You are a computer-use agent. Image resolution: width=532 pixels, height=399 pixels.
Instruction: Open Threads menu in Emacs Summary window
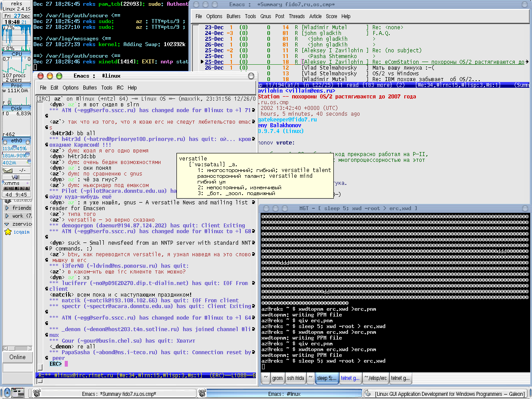(297, 16)
